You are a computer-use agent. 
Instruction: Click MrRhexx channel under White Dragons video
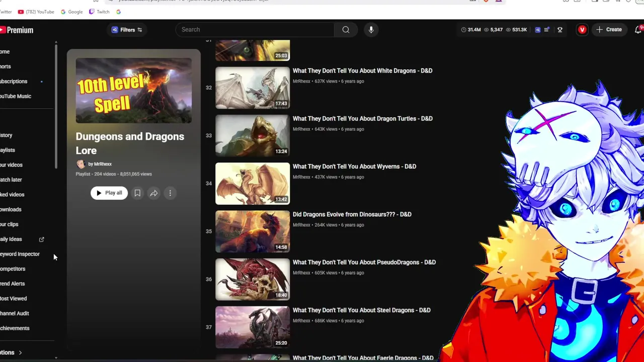pos(301,81)
